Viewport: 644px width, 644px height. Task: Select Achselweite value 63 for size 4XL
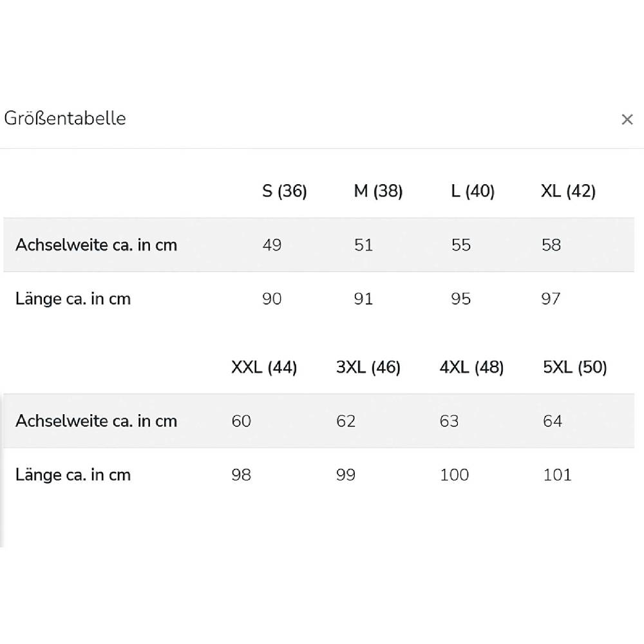(449, 421)
